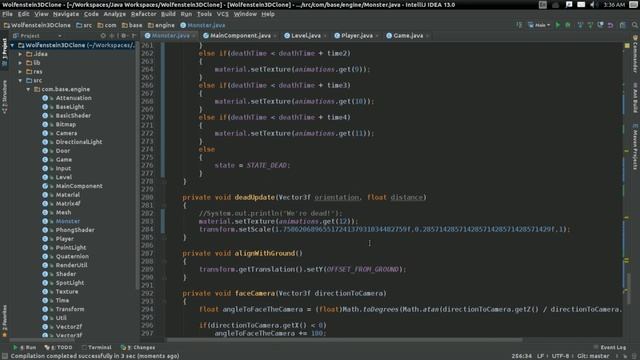
Task: Open the Analyze menu
Action: point(114,14)
